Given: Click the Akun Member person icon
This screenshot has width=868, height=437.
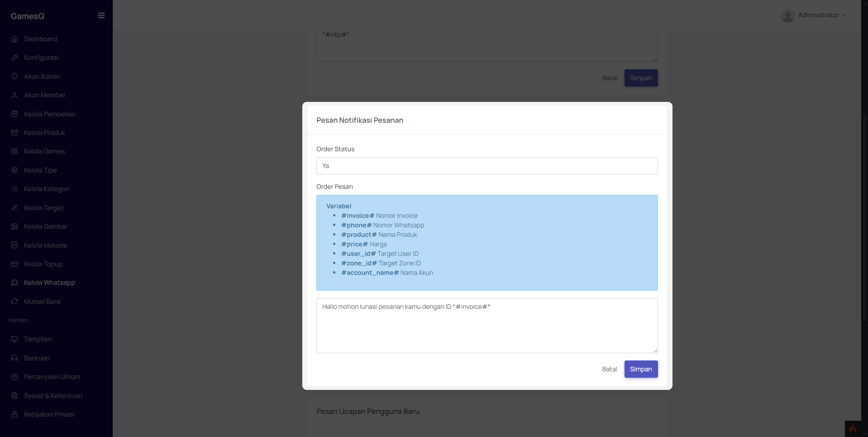Looking at the screenshot, I should click(x=14, y=95).
